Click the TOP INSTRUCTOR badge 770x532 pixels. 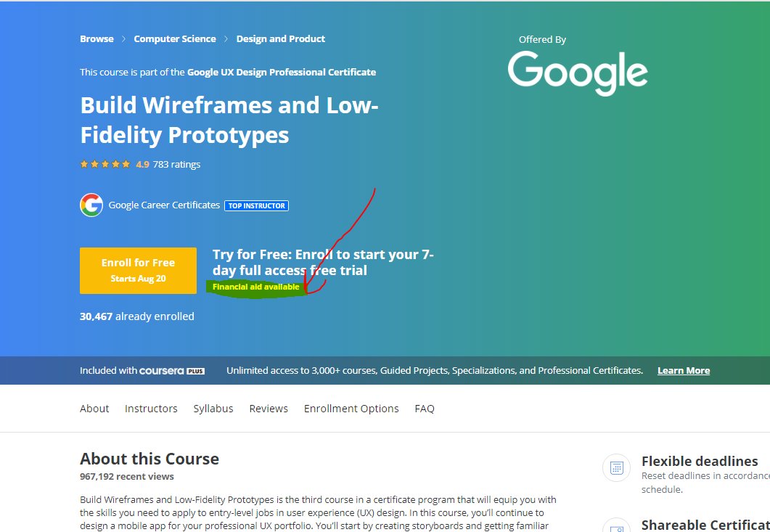256,206
